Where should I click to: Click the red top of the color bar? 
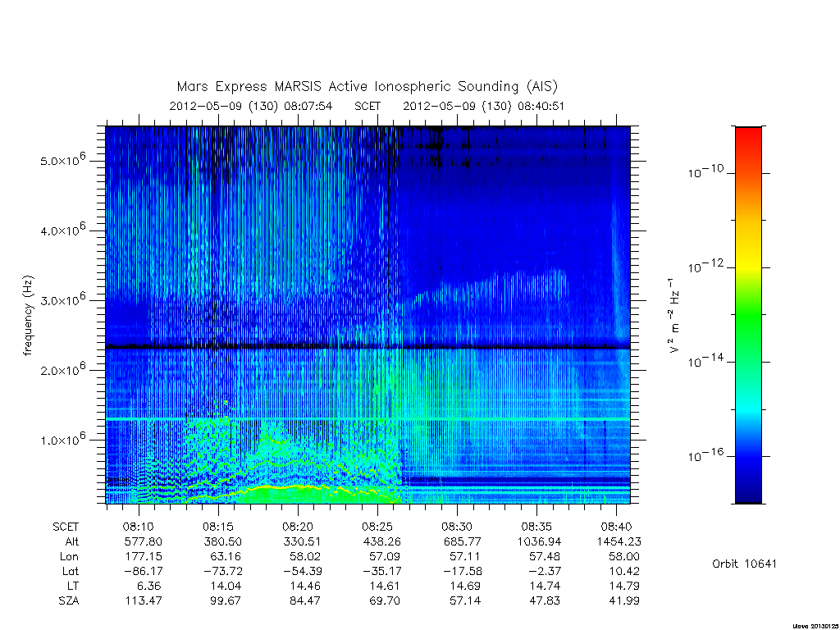click(x=748, y=140)
